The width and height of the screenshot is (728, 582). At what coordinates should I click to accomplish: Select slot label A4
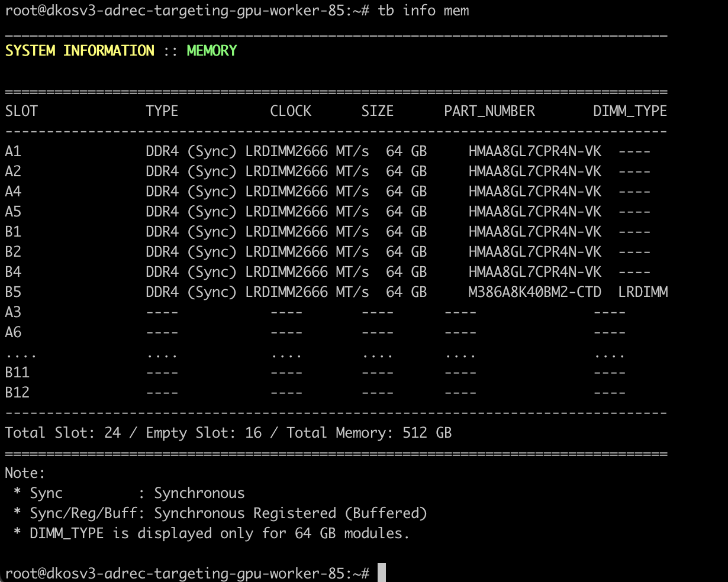(13, 192)
